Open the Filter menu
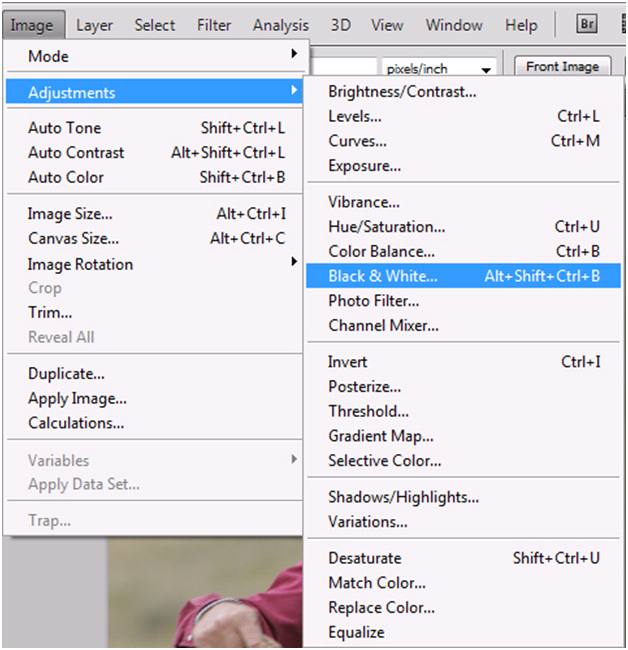 pyautogui.click(x=214, y=25)
